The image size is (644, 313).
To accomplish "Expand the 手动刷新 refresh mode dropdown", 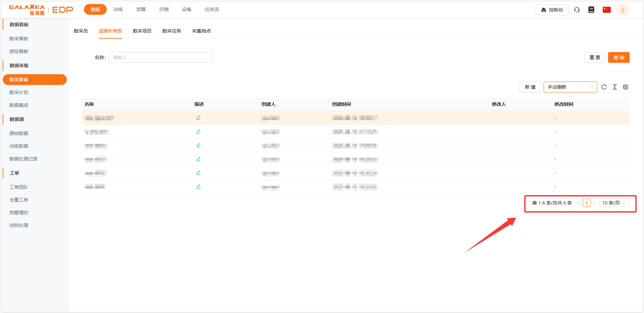I will (570, 87).
